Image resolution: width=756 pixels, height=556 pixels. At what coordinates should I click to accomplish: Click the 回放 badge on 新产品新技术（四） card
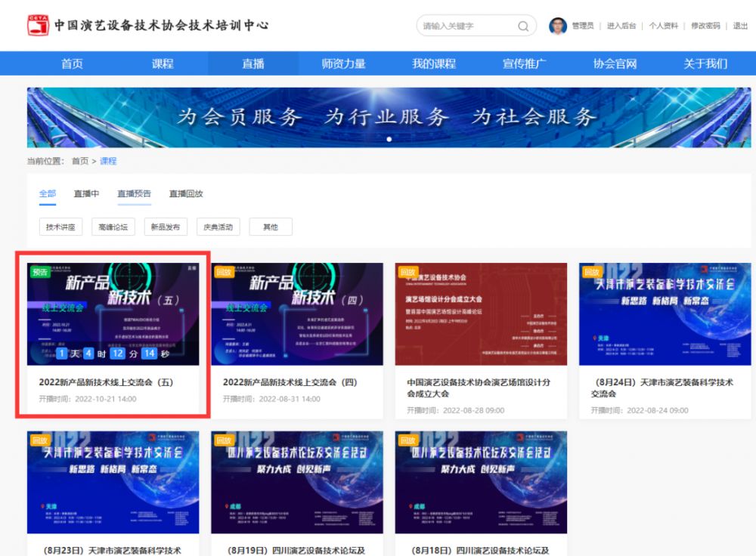pyautogui.click(x=225, y=272)
